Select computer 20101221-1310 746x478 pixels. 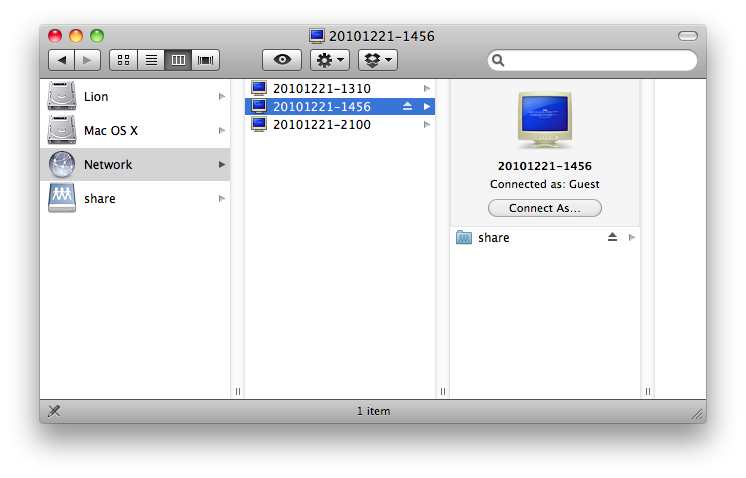340,88
